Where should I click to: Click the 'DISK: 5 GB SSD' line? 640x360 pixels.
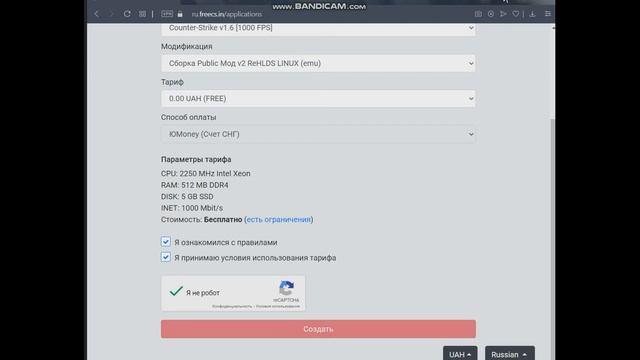pos(187,197)
